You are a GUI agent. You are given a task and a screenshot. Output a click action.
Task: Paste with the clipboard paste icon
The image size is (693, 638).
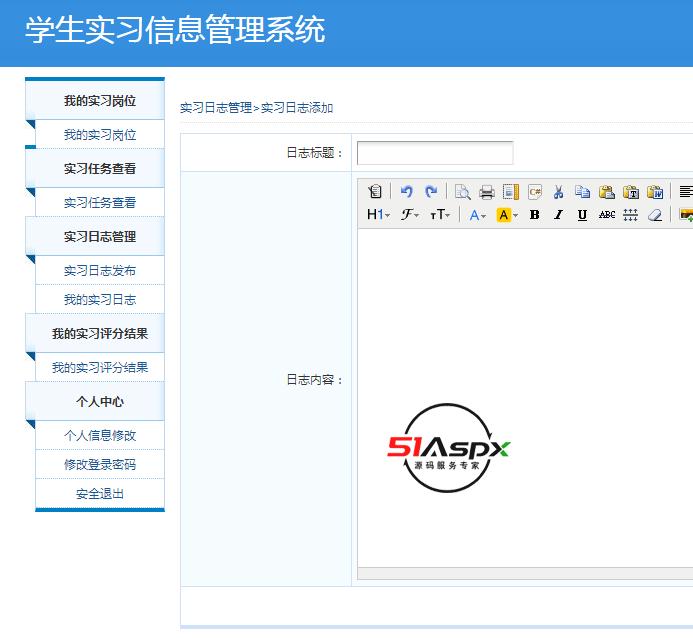click(x=607, y=192)
